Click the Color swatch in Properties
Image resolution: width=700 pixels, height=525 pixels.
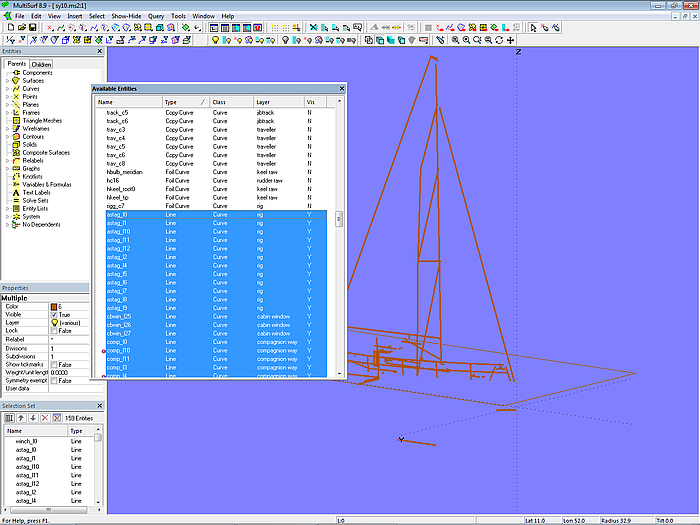coord(55,306)
